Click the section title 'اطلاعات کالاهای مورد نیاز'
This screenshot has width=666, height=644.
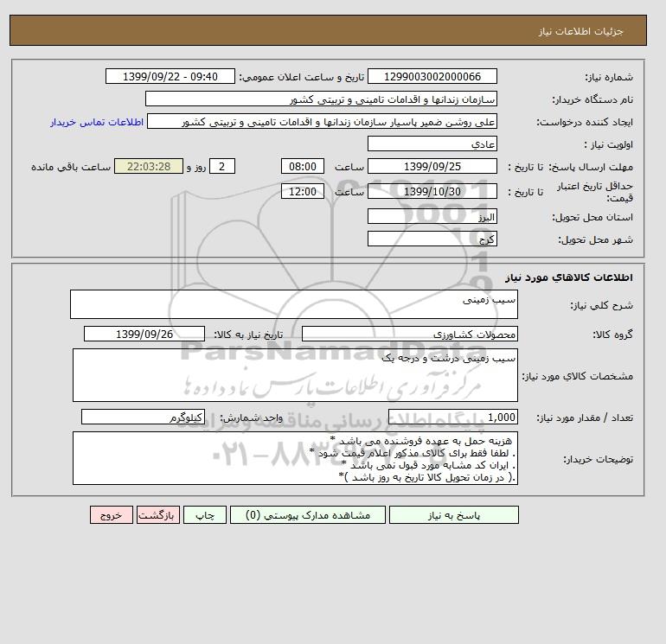point(569,277)
